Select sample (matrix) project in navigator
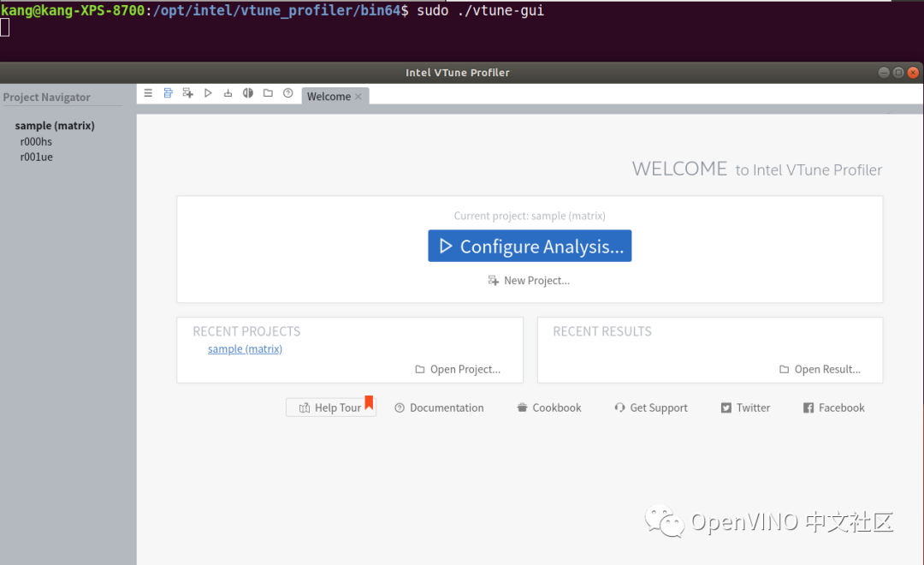The image size is (924, 565). tap(55, 126)
